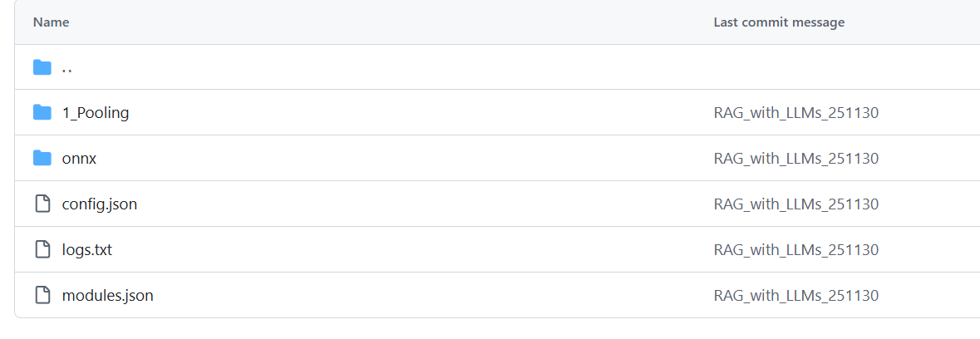
Task: View commit message for config.json
Action: [796, 204]
